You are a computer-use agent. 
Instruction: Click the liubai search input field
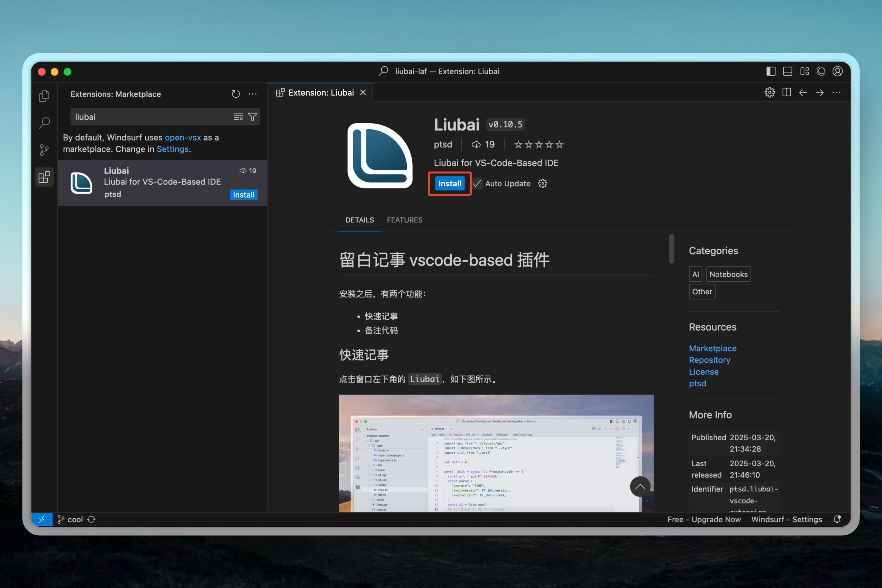click(150, 117)
